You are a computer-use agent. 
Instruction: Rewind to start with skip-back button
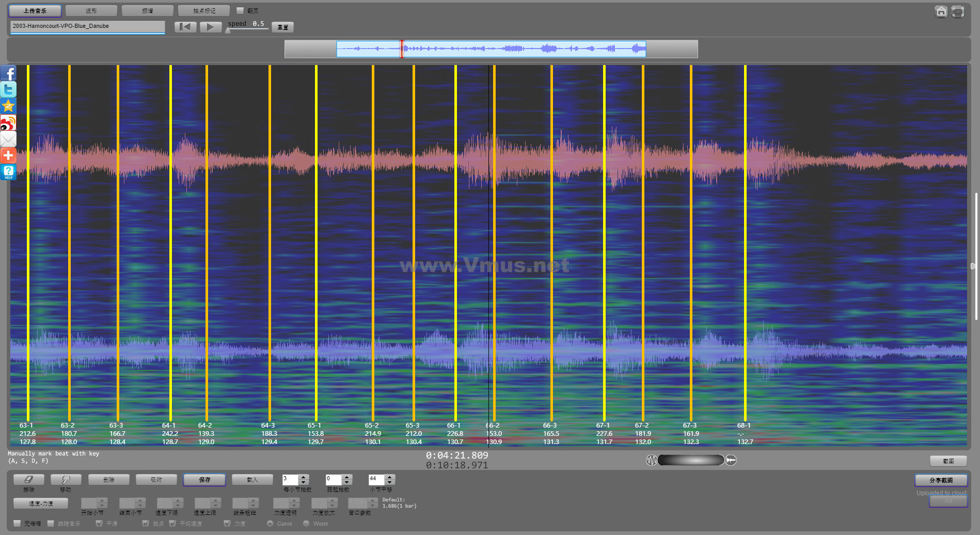185,27
